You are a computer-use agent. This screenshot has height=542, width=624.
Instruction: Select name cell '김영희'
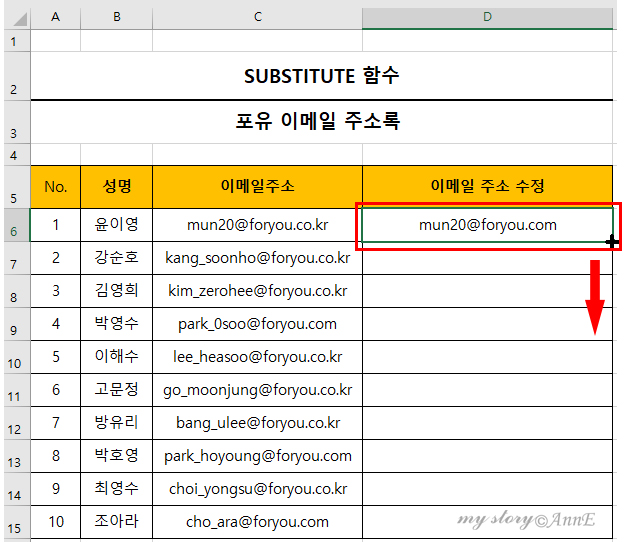point(117,291)
